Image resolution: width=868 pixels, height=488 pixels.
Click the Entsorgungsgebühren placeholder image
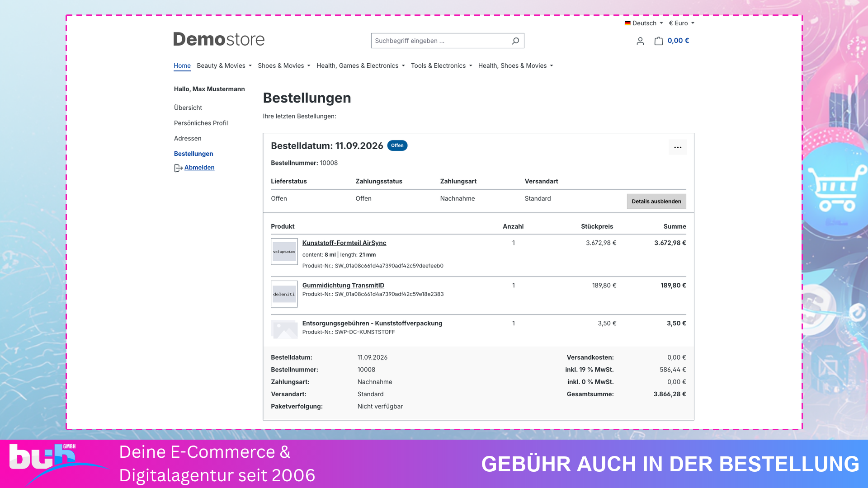[x=284, y=329]
